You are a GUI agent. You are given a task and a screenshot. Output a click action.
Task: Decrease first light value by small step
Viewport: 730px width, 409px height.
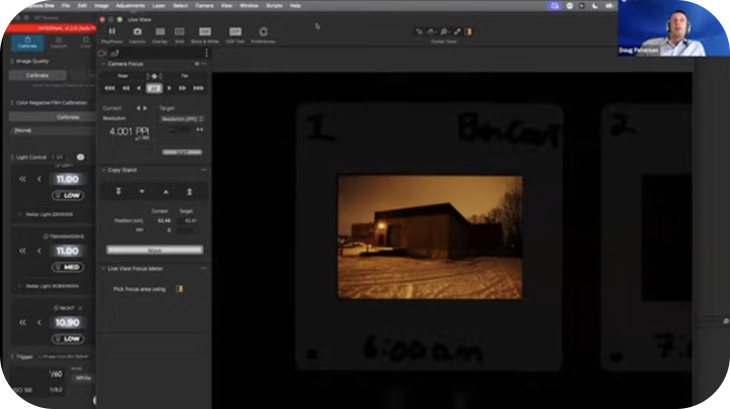pyautogui.click(x=39, y=179)
